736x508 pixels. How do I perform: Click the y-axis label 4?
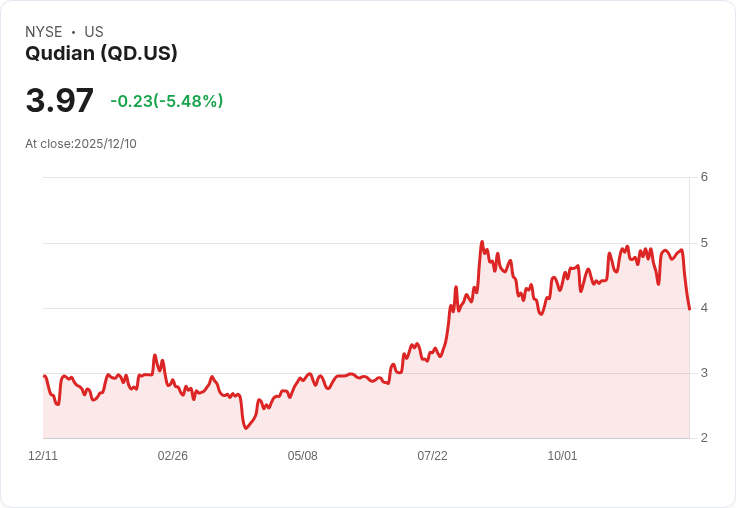point(704,308)
